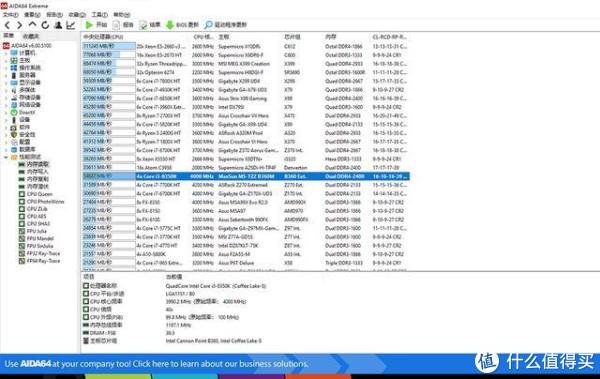Click the Refresh icon in toolbar

[45, 25]
